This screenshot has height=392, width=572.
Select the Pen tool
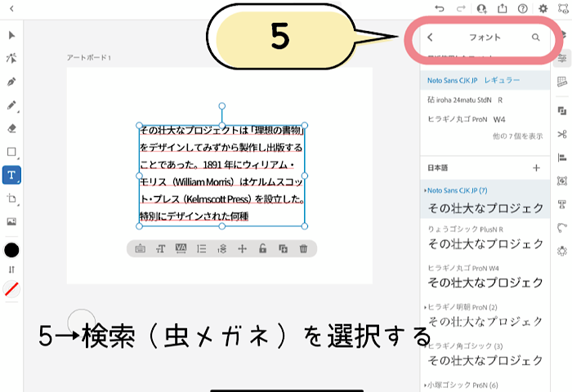[x=11, y=82]
